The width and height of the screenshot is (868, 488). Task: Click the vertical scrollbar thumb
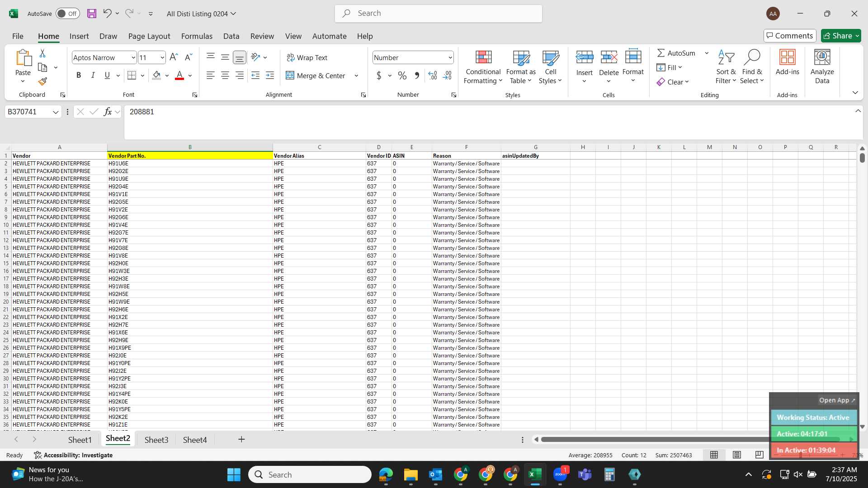coord(862,158)
